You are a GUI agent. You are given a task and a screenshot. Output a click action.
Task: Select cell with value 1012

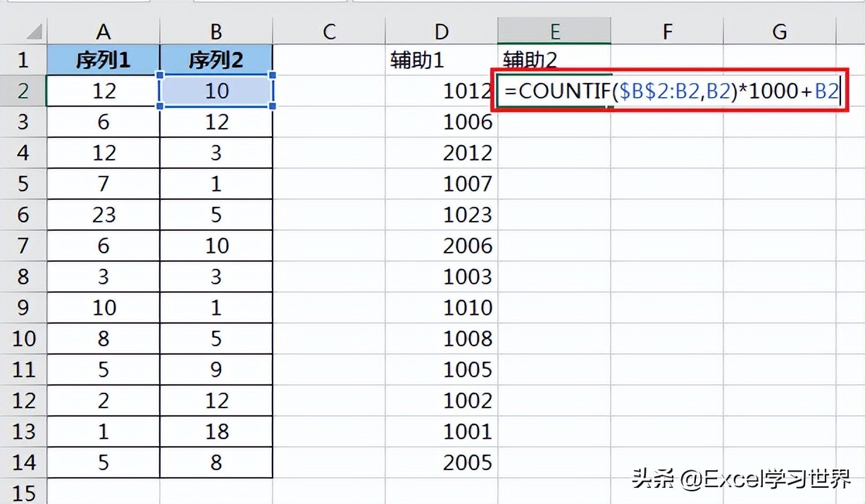(442, 91)
